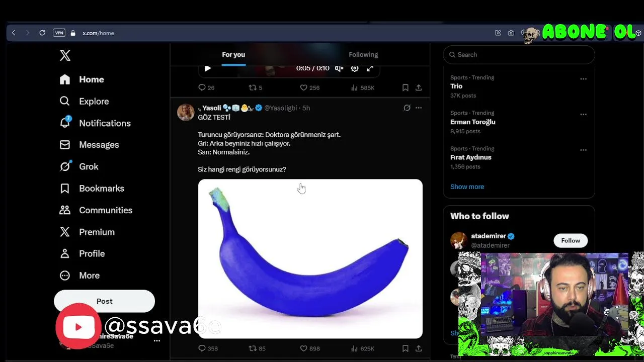Switch to the For you tab
The image size is (644, 362).
pos(233,55)
